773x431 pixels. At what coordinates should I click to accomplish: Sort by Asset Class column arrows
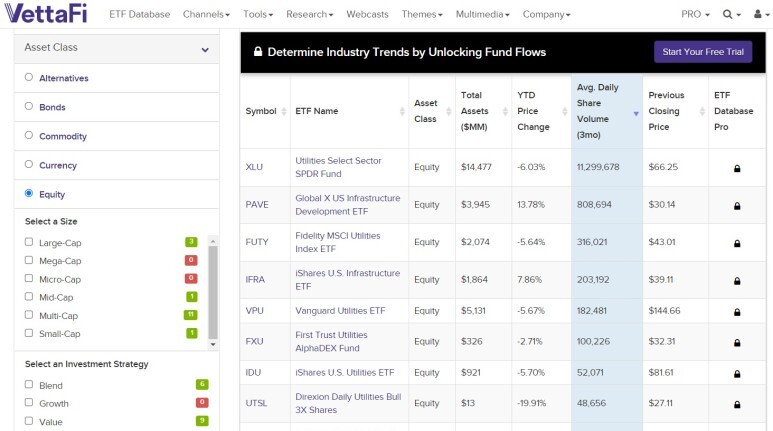coord(449,111)
